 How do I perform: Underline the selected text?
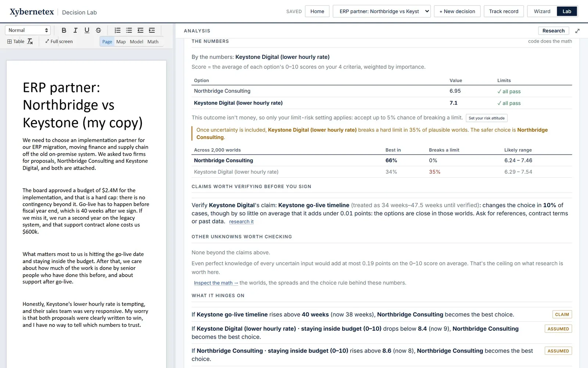click(x=87, y=30)
